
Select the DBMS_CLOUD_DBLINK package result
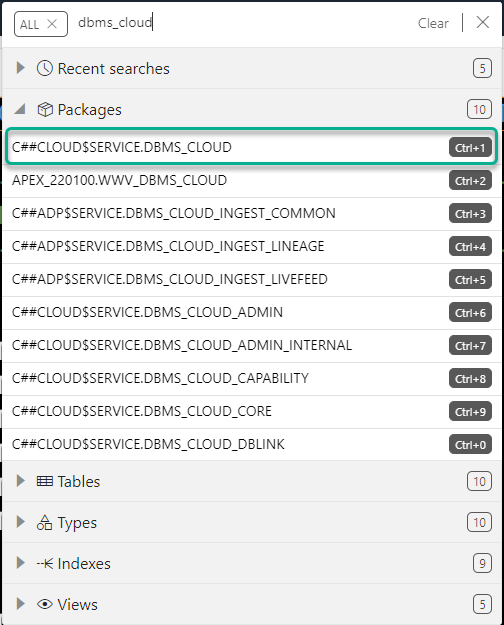(252, 444)
